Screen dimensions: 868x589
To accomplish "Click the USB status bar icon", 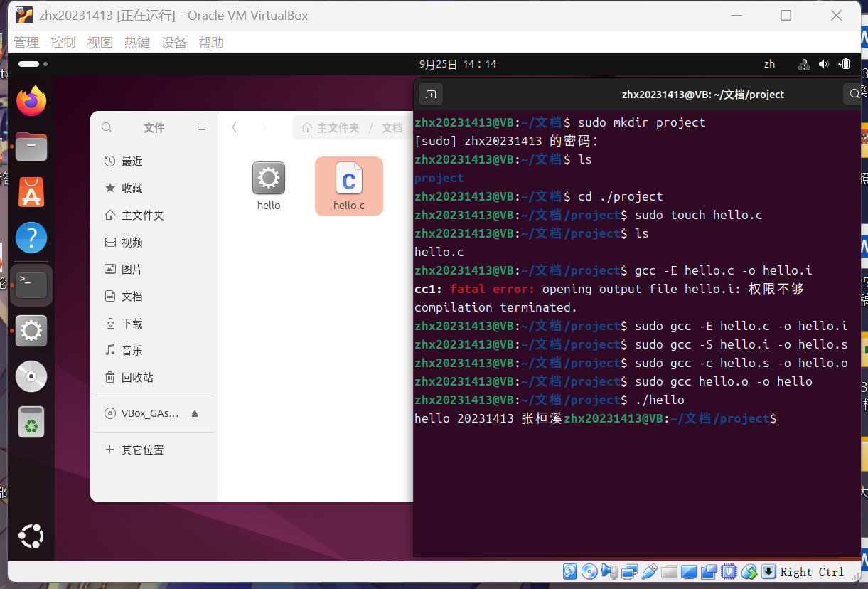I will tap(649, 572).
